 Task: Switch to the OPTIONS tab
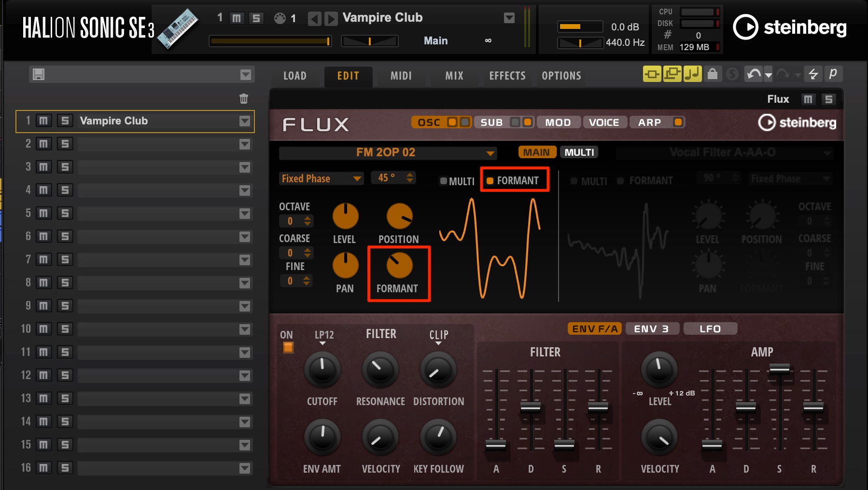(561, 76)
